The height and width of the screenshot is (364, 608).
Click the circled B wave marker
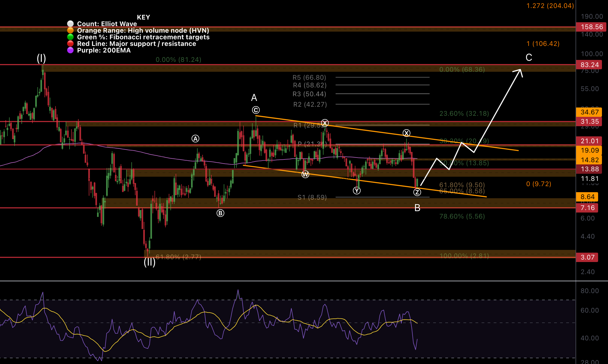(220, 213)
